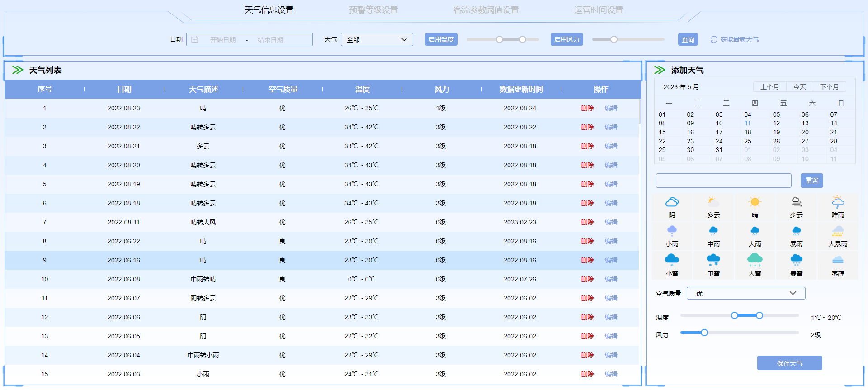Click the weather table vertical scrollbar
868x390 pixels.
(640, 111)
